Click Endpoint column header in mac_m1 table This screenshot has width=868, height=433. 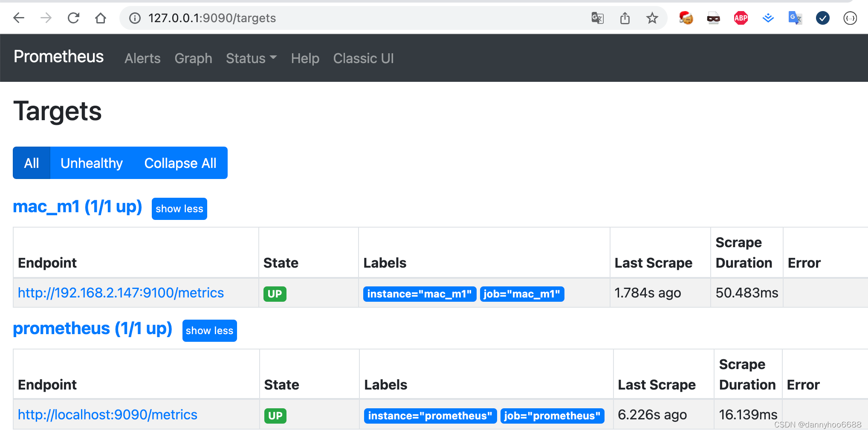coord(47,263)
